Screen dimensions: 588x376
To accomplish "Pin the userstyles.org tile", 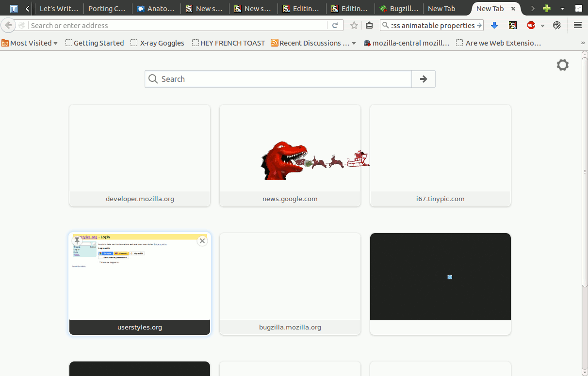I will click(x=77, y=241).
